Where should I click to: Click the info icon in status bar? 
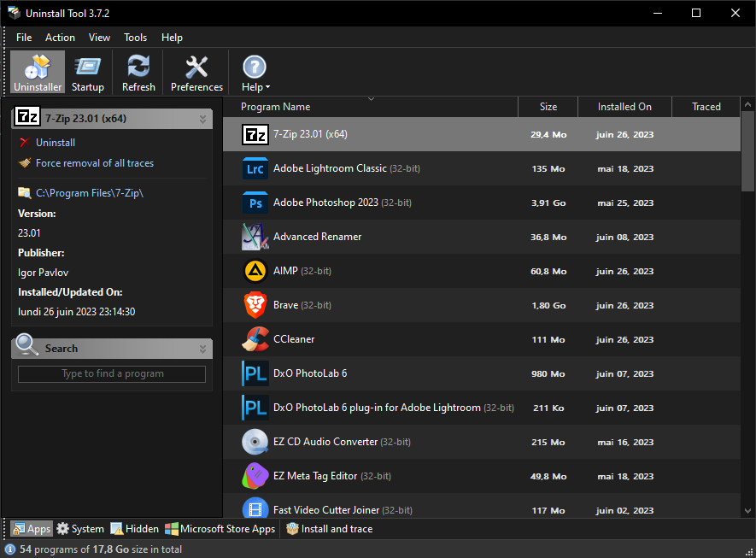(x=10, y=549)
